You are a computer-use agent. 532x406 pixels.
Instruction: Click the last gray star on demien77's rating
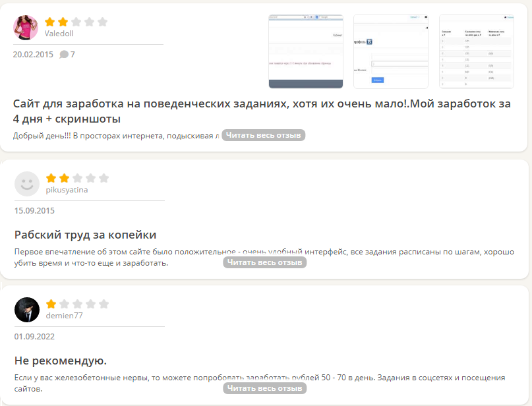click(104, 304)
